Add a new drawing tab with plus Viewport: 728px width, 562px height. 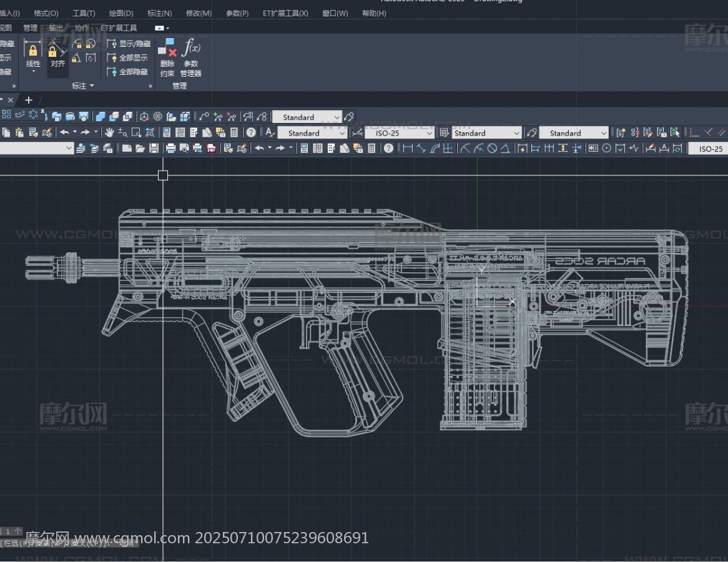click(28, 100)
